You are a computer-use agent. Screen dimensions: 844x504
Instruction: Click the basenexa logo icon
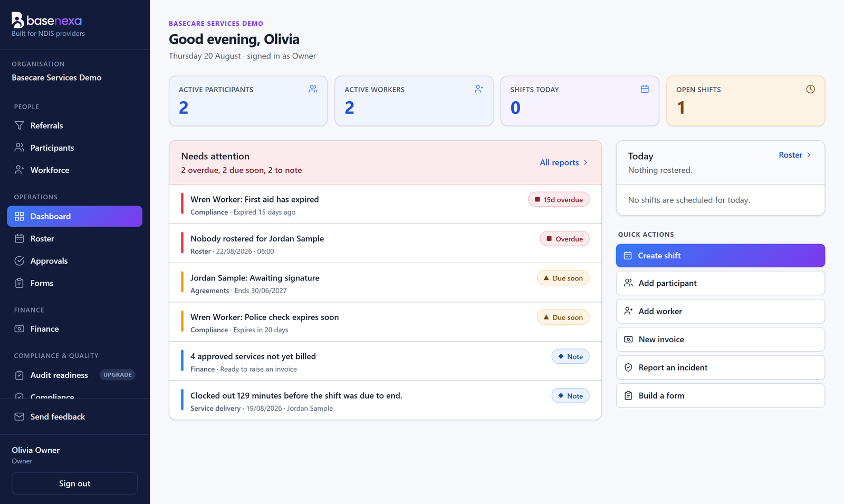pyautogui.click(x=17, y=20)
